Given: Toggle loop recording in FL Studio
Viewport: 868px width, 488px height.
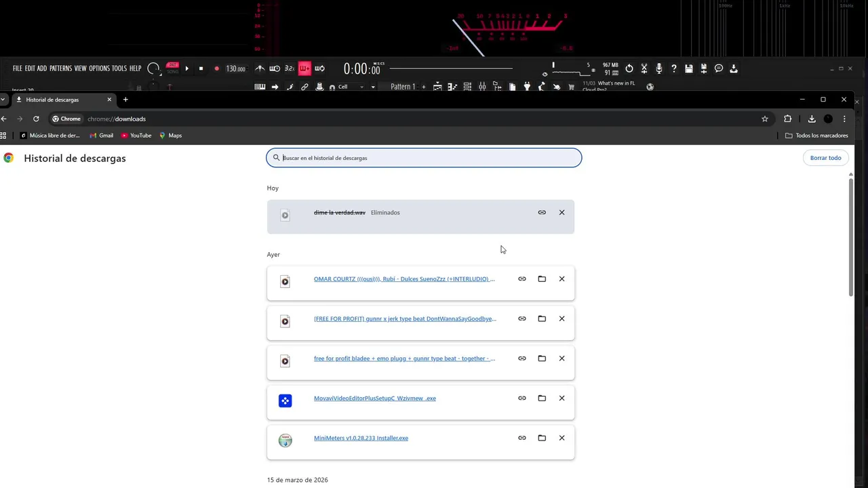Looking at the screenshot, I should pos(319,68).
